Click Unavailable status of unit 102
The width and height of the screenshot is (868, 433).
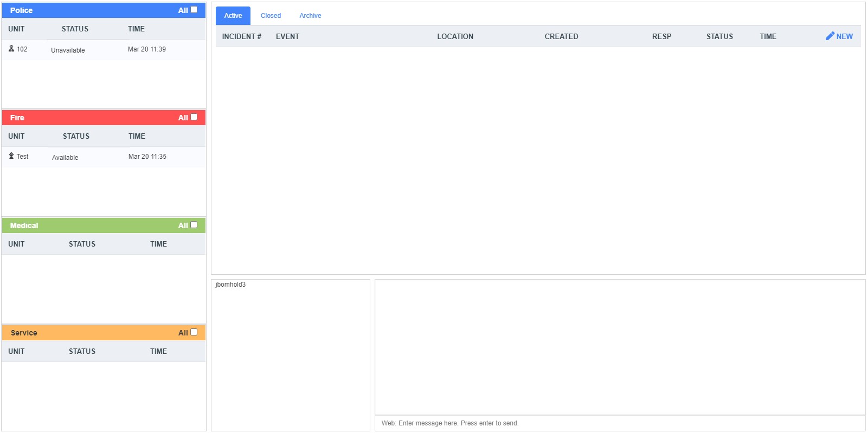[68, 50]
